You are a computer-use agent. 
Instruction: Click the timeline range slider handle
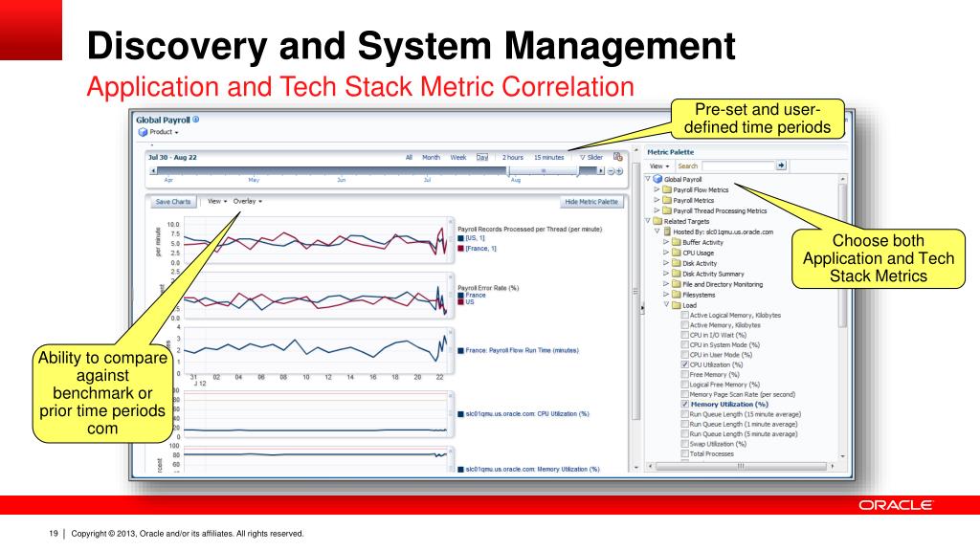click(544, 171)
